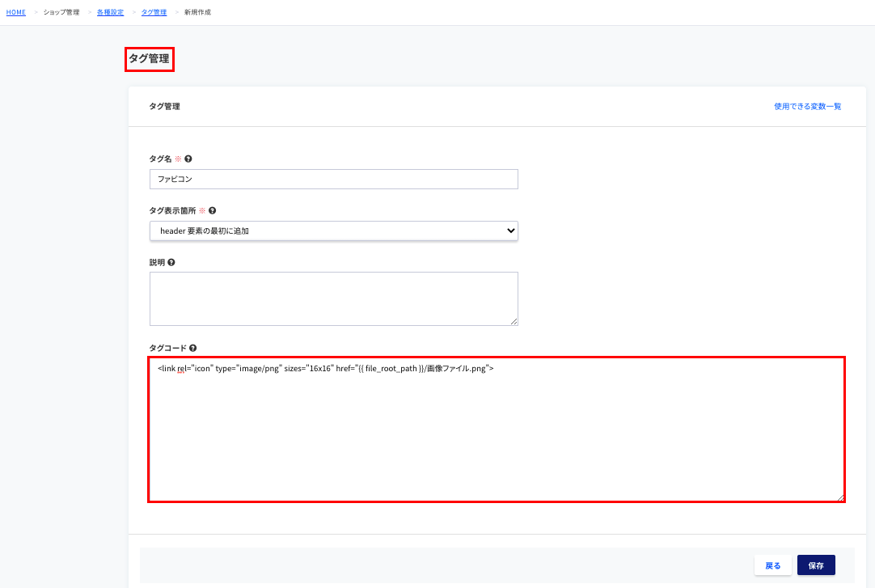Click the help icon beside タグコード label

(x=192, y=348)
